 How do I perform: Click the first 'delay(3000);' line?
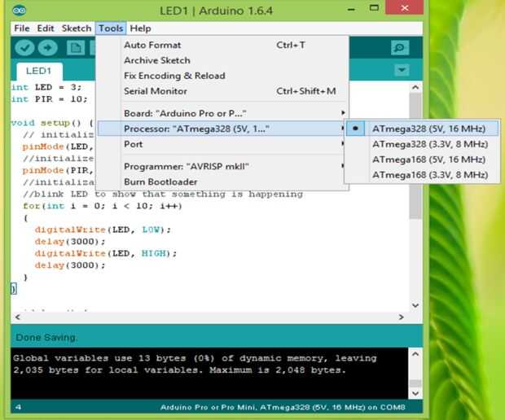point(70,242)
